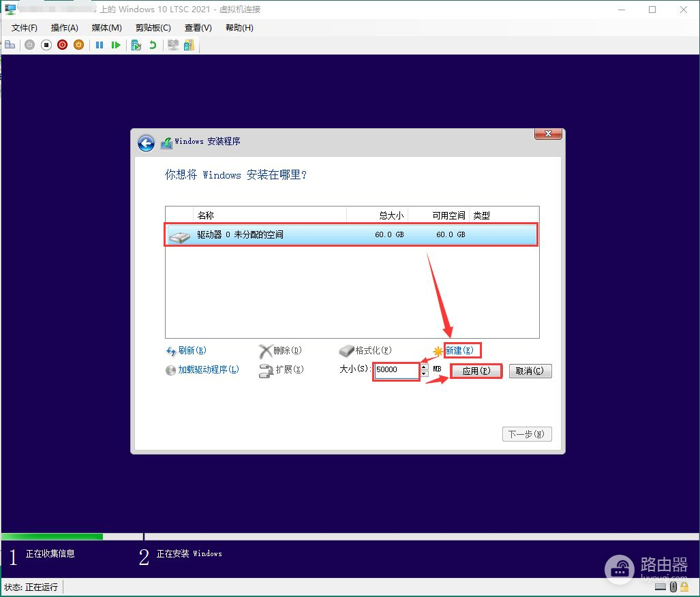The image size is (700, 597).
Task: Open the 文件(F) menu
Action: (25, 28)
